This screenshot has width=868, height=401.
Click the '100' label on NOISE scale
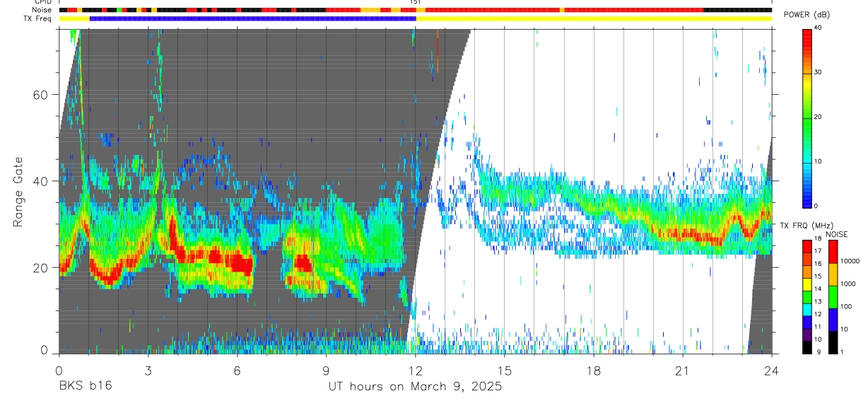846,306
